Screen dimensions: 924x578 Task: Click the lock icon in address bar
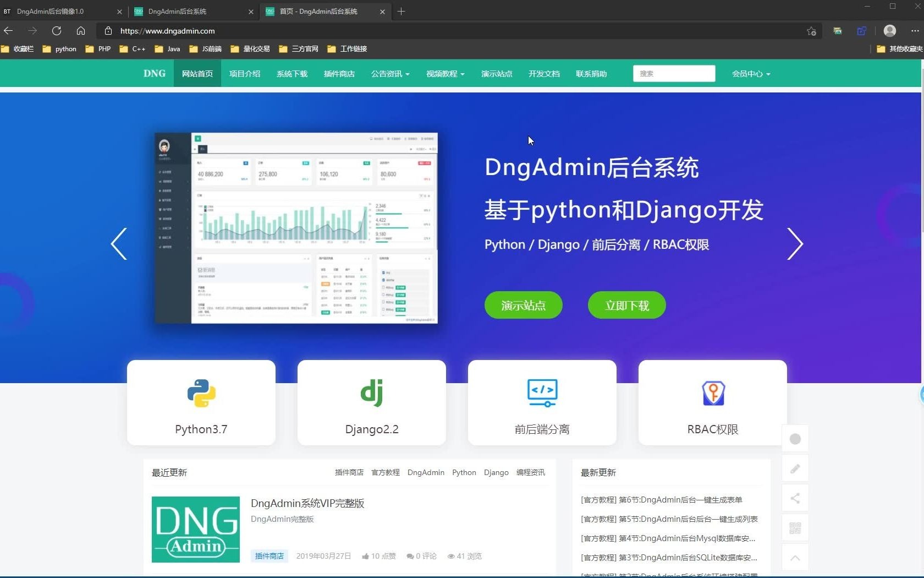[x=108, y=31]
